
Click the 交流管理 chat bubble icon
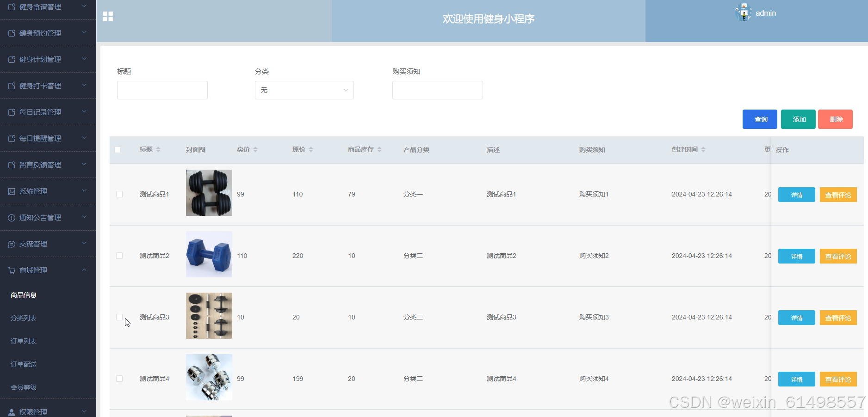12,244
